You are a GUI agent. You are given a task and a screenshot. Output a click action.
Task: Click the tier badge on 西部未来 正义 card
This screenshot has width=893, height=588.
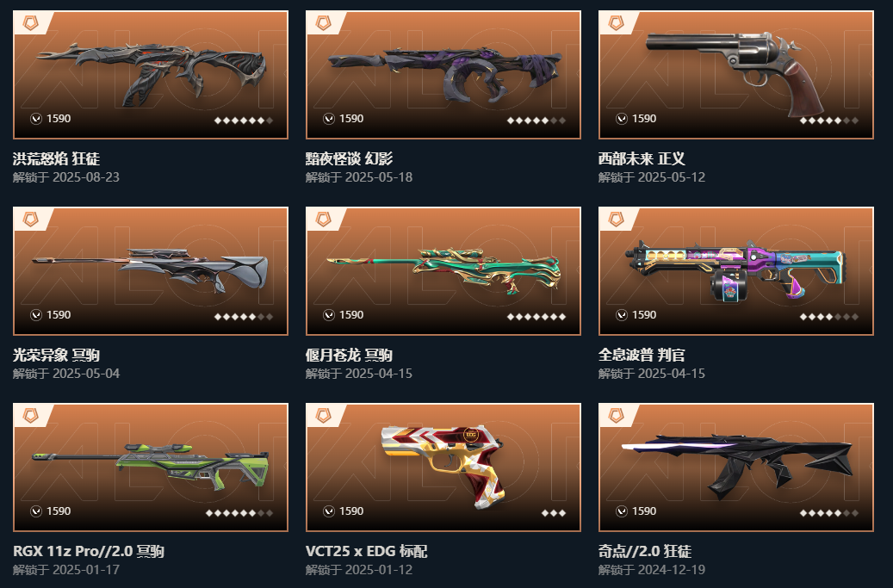(617, 22)
